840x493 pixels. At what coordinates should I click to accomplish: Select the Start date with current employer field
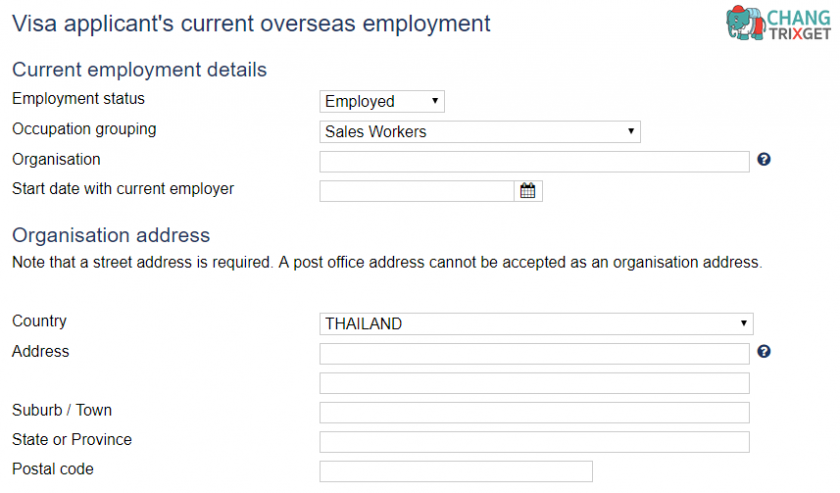tap(417, 191)
